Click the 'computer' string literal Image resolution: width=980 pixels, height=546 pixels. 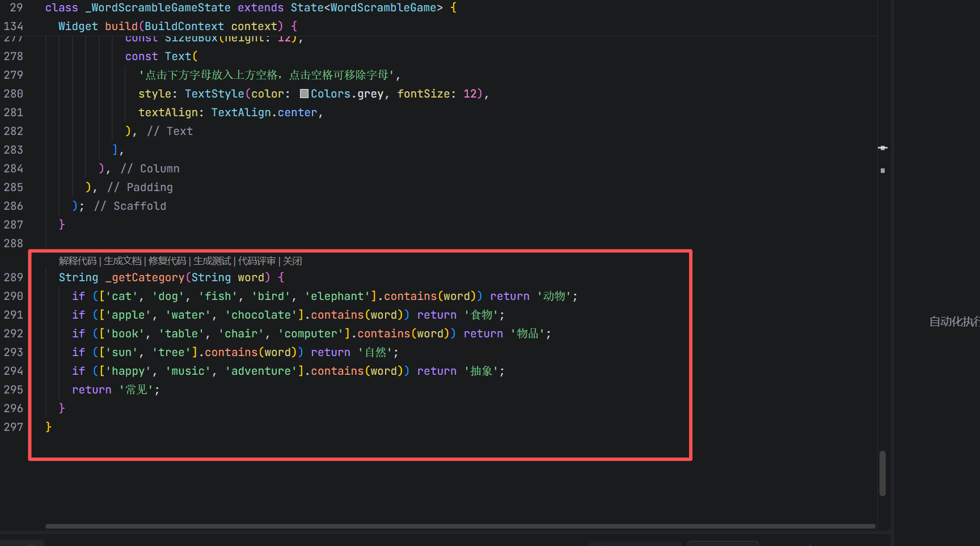tap(311, 333)
